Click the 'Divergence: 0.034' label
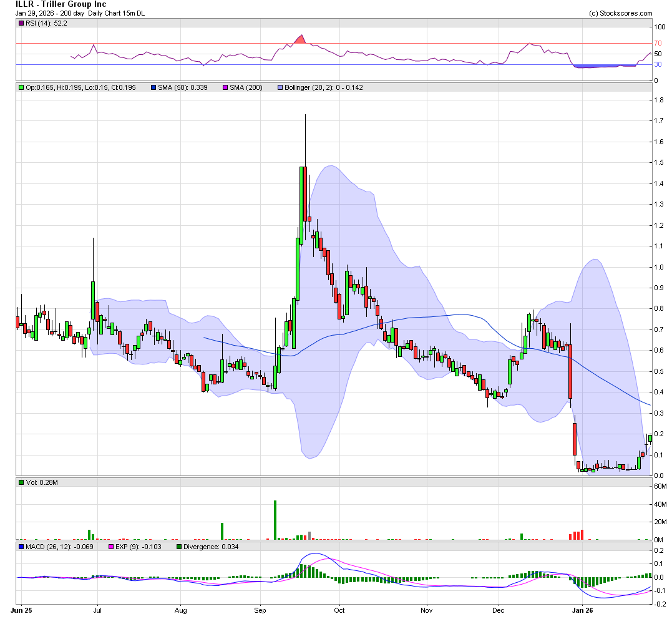 click(x=211, y=547)
